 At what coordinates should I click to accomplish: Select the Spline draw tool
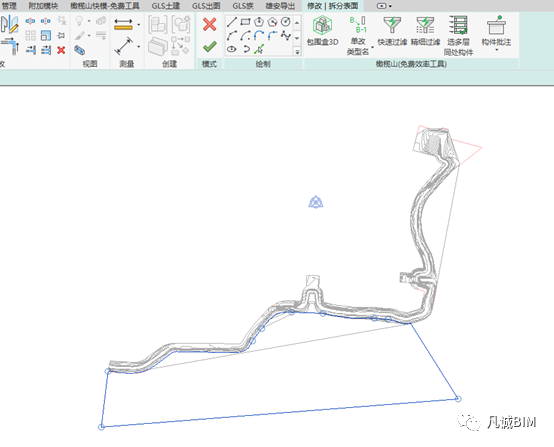[285, 35]
